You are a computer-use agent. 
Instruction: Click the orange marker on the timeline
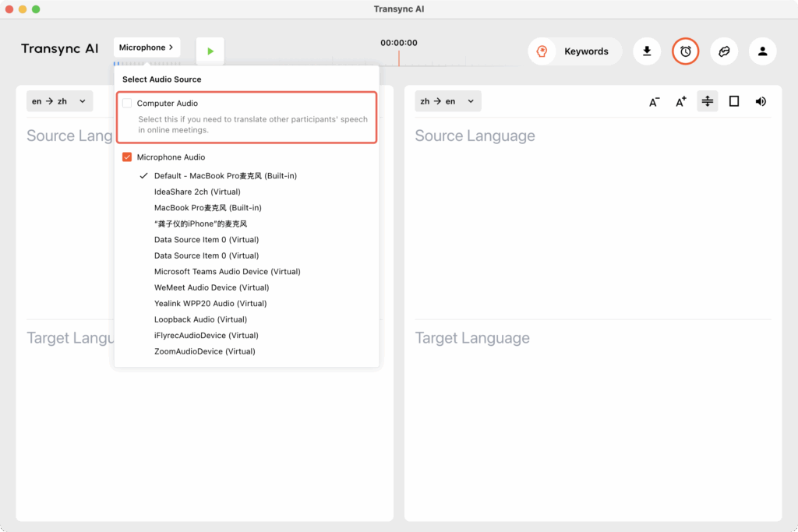(399, 58)
